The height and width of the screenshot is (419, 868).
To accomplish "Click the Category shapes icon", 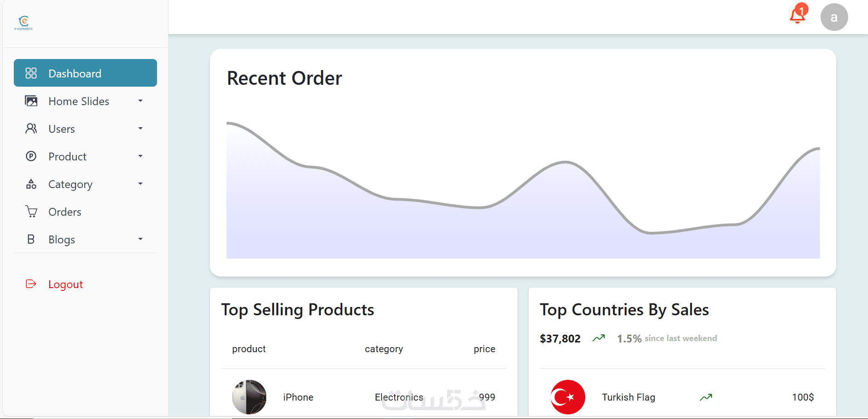I will coord(31,184).
